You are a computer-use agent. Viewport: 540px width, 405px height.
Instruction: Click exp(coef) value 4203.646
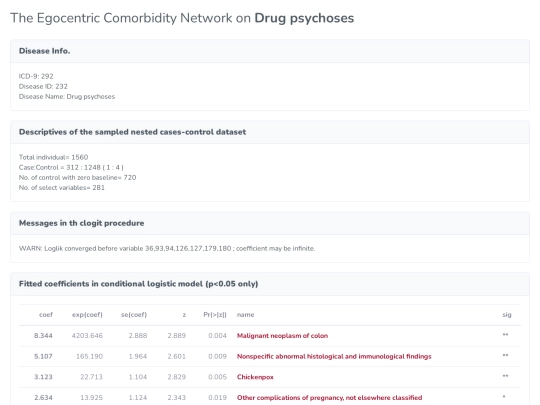(x=87, y=336)
